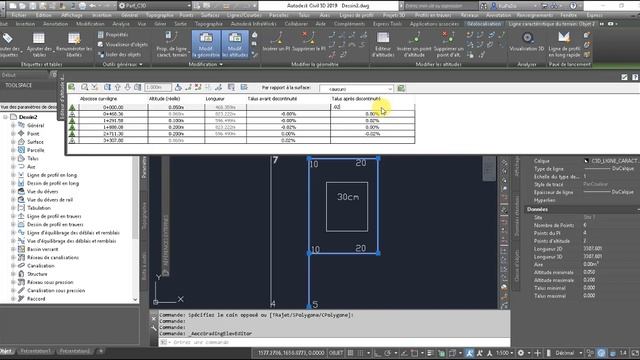640x360 pixels.
Task: Click select PI icon at editor toolbar start
Action: coord(71,87)
